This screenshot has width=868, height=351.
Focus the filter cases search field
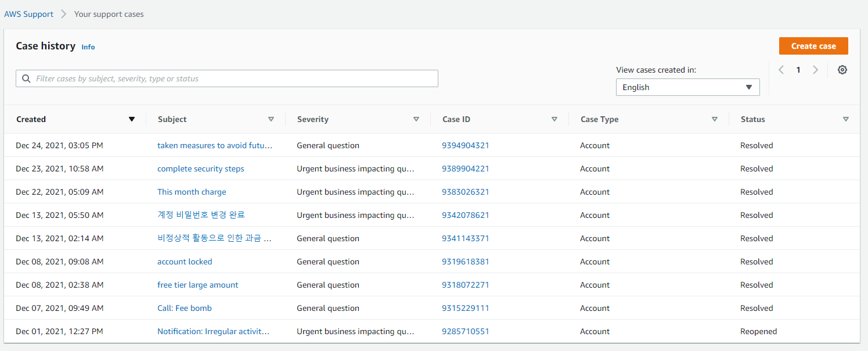pos(227,78)
